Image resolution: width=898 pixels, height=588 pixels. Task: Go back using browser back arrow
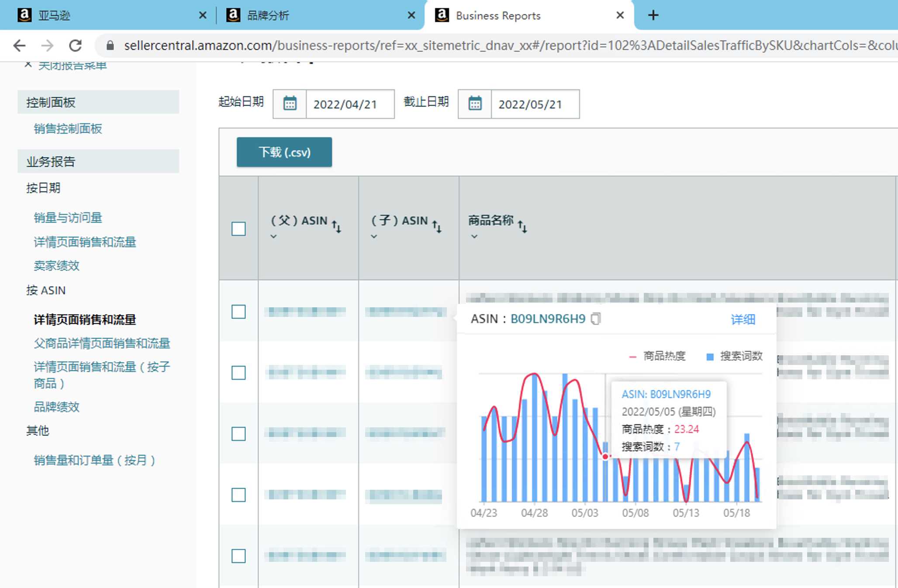(20, 45)
